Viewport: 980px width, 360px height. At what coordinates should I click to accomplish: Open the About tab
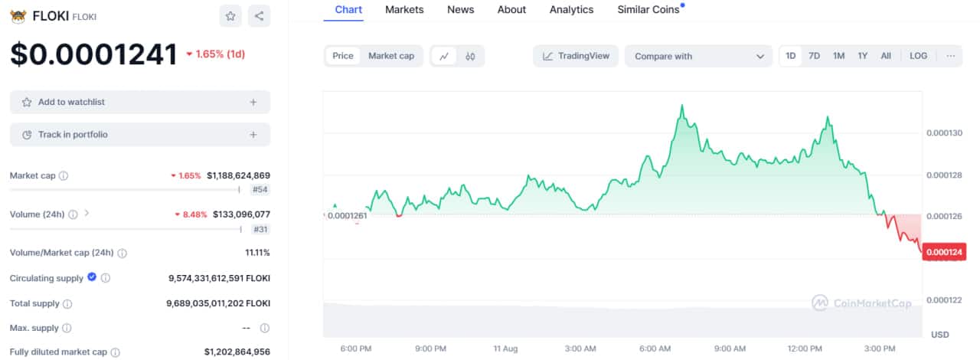coord(511,10)
